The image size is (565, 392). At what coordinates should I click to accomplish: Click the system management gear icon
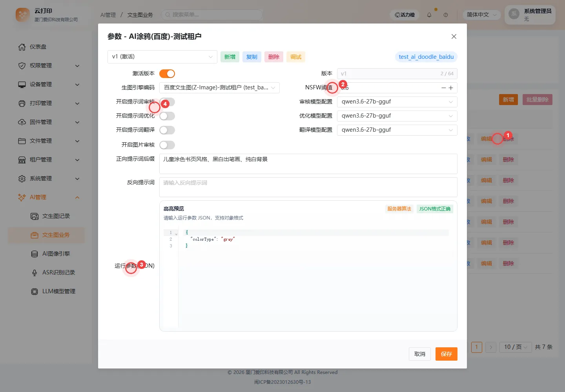tap(22, 178)
